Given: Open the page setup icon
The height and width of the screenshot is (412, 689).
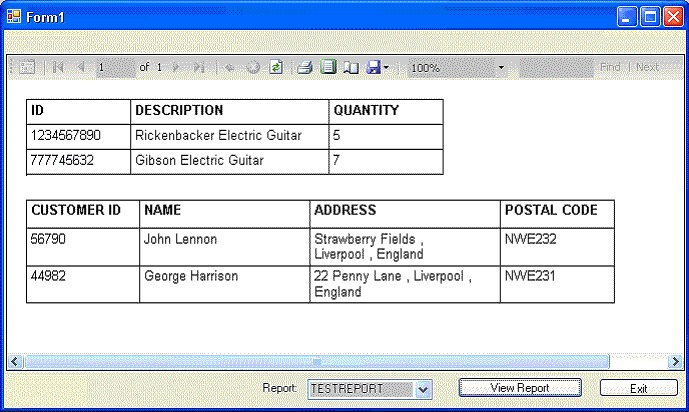Looking at the screenshot, I should 351,67.
